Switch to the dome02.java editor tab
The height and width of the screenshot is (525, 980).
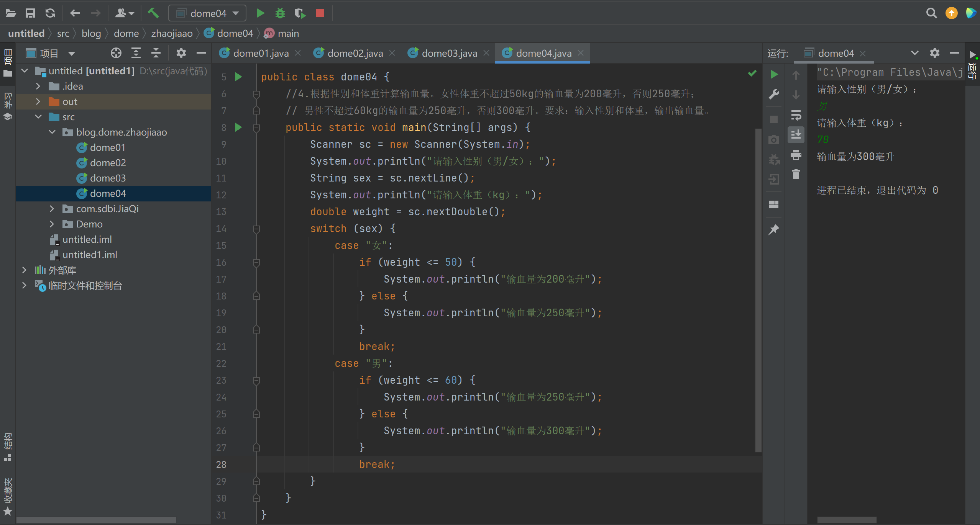(355, 53)
